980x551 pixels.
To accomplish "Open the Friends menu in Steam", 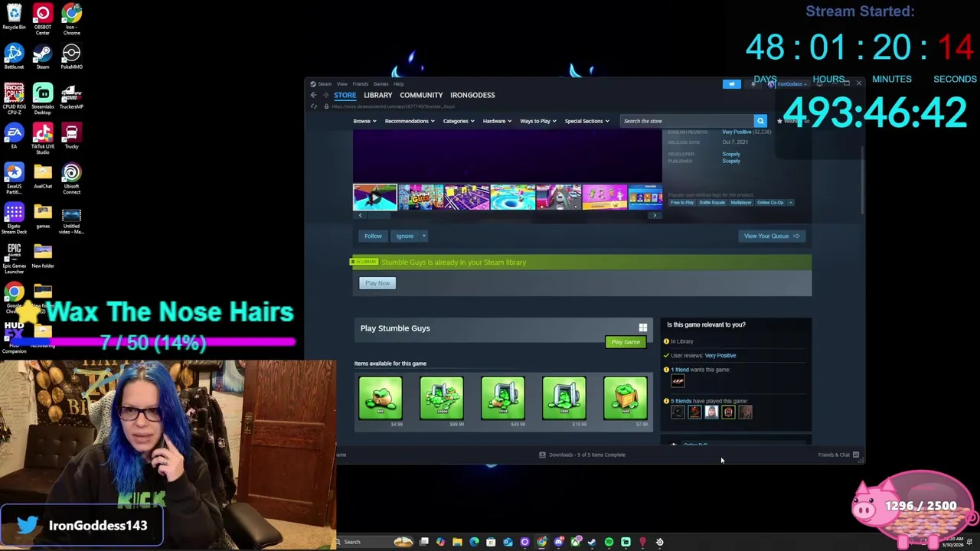I will (360, 84).
